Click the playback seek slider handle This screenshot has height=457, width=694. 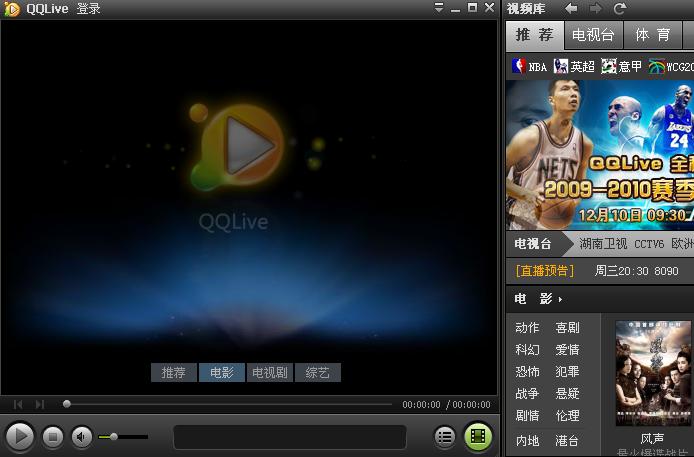(67, 404)
